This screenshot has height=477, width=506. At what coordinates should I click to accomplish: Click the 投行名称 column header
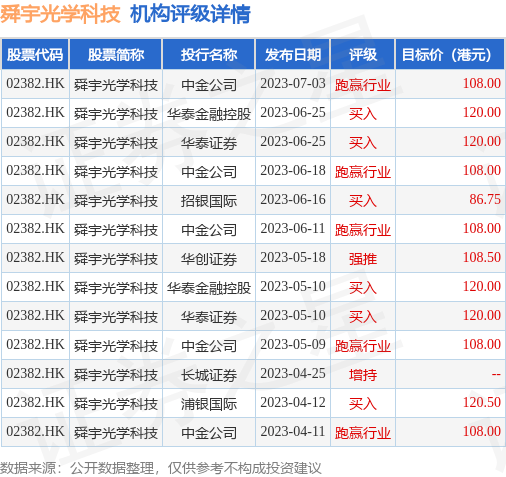[209, 55]
